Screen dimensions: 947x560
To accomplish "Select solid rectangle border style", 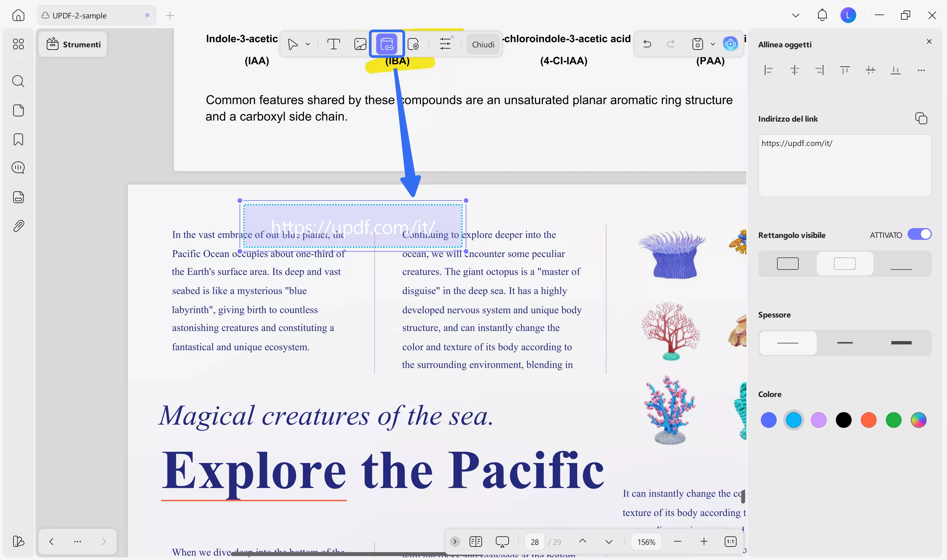I will (788, 263).
